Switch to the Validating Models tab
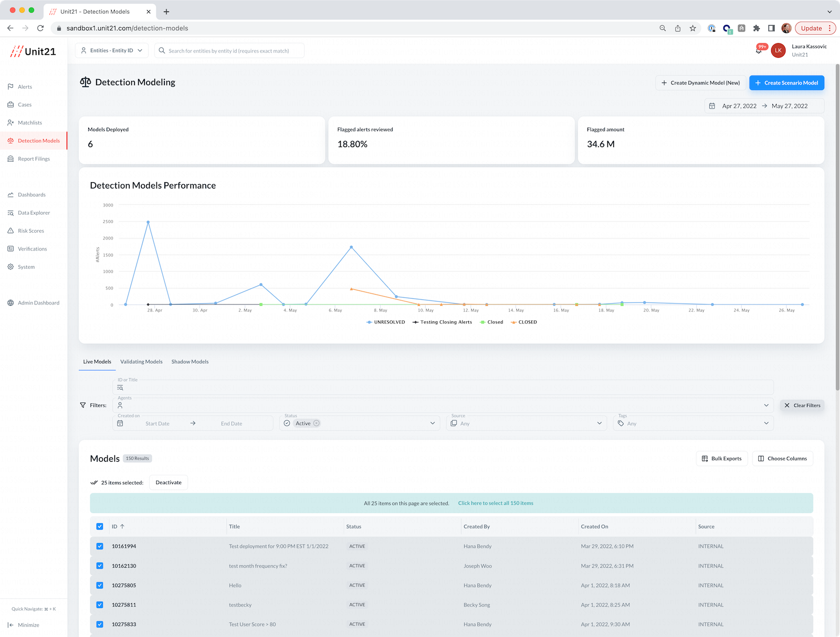840x637 pixels. tap(141, 362)
